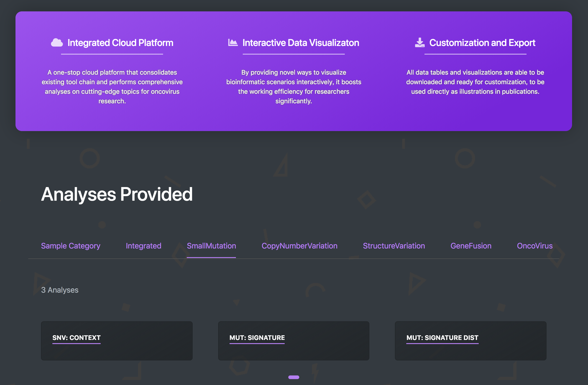Click the area chart icon
Screen dimensions: 588x385
pyautogui.click(x=233, y=43)
